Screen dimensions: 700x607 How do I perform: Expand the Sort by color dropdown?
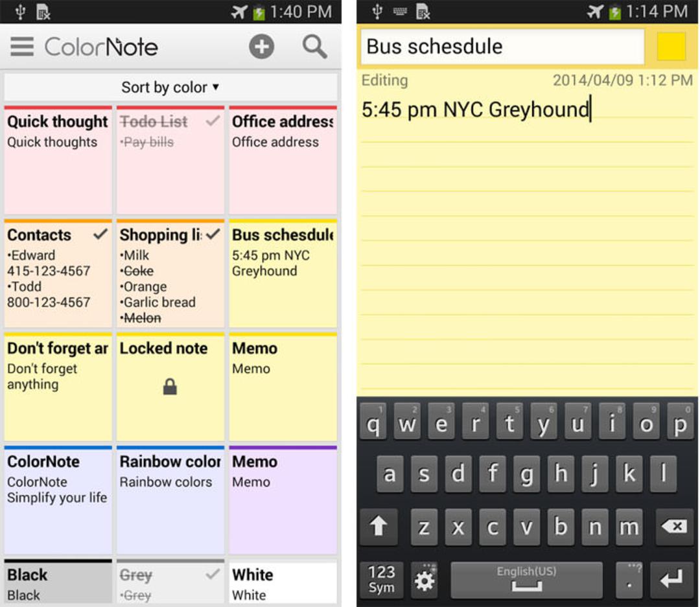[x=170, y=87]
